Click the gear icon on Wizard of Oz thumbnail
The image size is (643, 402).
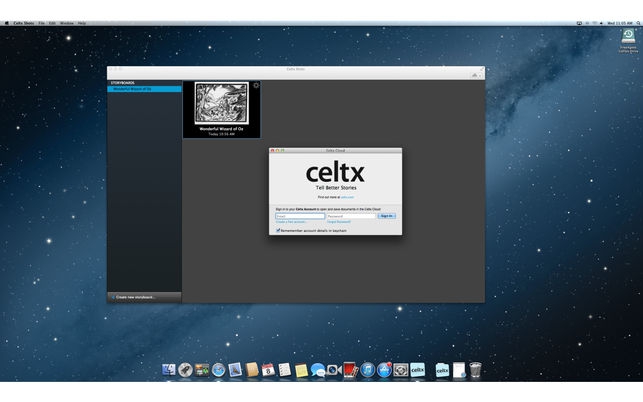(x=256, y=85)
